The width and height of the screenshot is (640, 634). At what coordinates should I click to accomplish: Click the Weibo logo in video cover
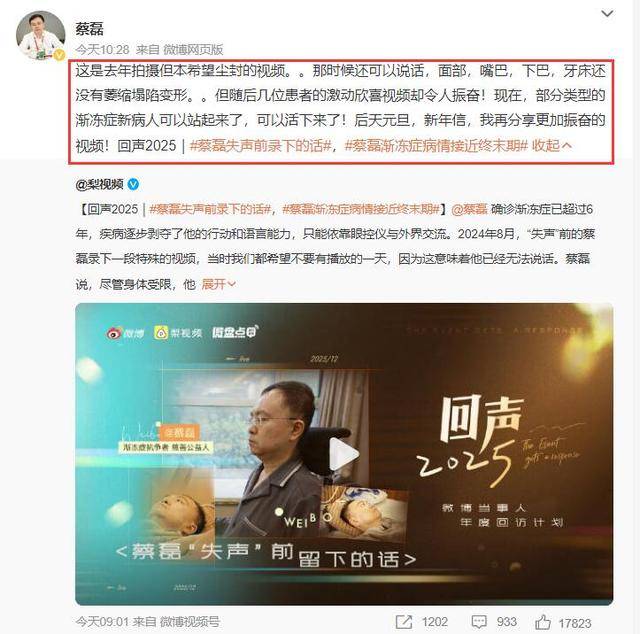[126, 333]
